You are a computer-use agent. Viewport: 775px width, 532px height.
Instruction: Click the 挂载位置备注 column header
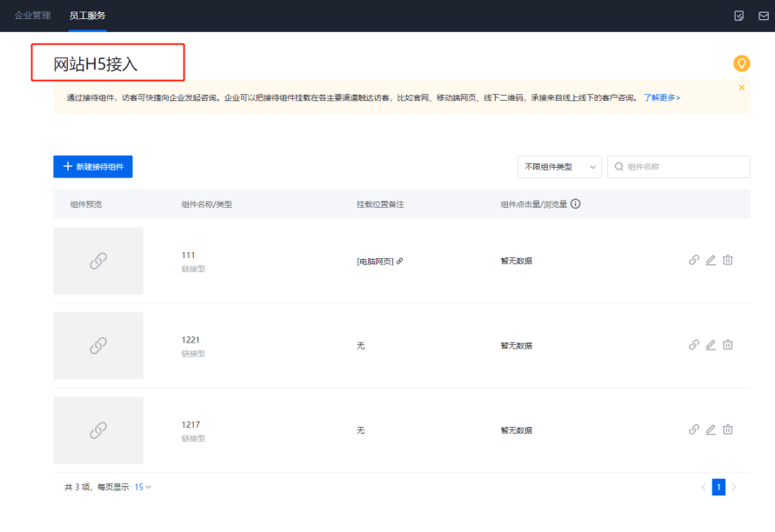[x=380, y=204]
